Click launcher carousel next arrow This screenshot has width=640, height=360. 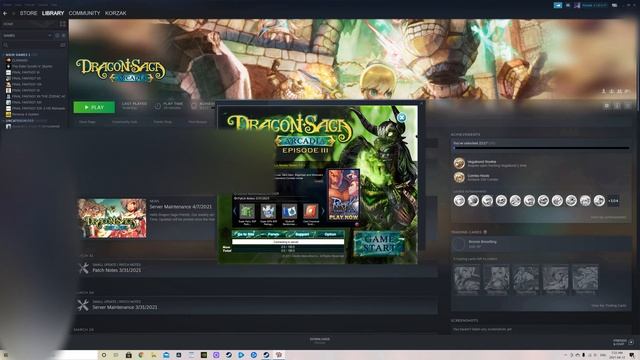pos(322,211)
